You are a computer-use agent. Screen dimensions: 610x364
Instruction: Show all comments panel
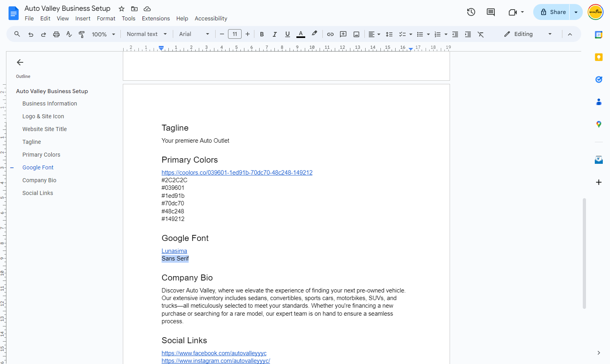point(491,12)
